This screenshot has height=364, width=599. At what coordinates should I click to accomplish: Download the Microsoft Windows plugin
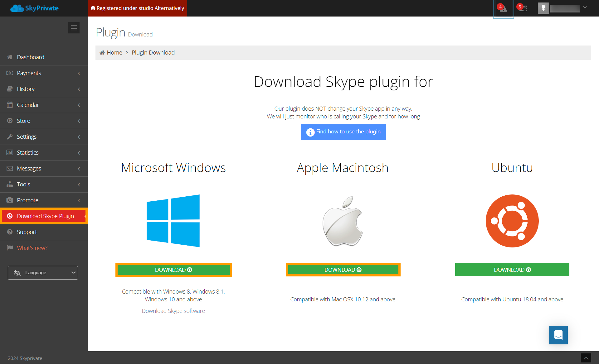click(x=173, y=270)
